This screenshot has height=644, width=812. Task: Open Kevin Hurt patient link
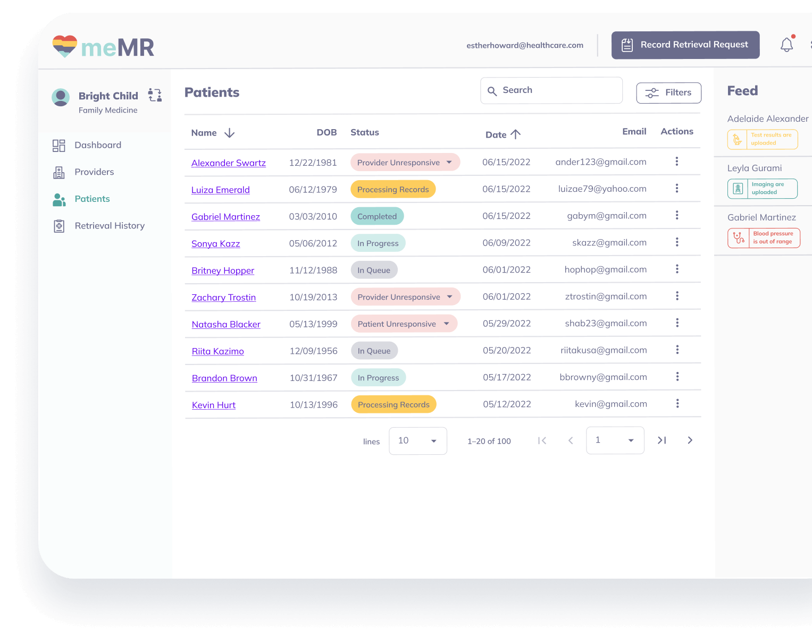(x=214, y=405)
